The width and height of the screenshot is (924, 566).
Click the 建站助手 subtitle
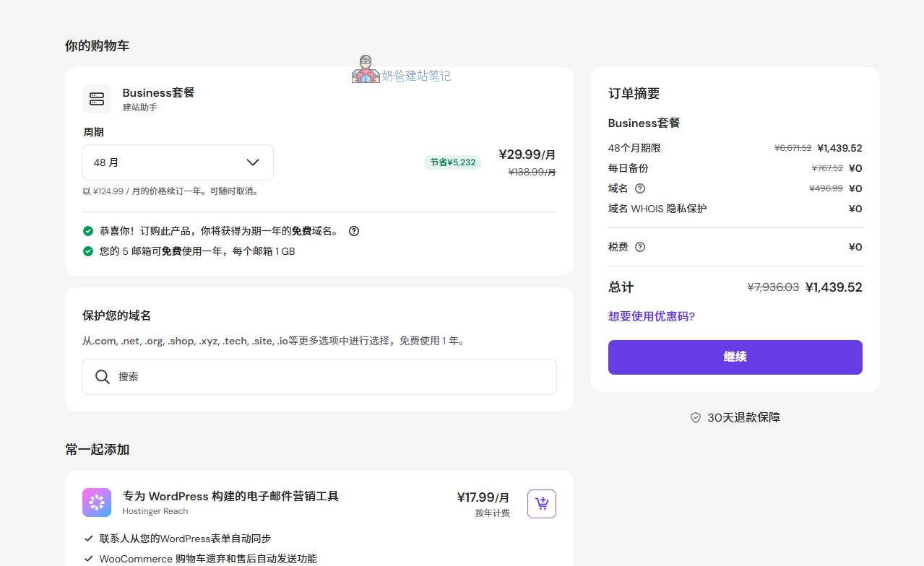coord(140,108)
